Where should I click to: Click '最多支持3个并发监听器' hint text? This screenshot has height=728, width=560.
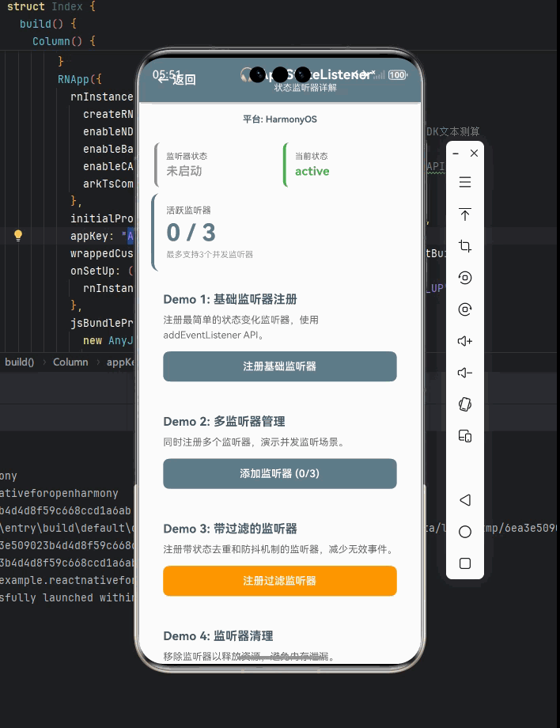click(210, 255)
